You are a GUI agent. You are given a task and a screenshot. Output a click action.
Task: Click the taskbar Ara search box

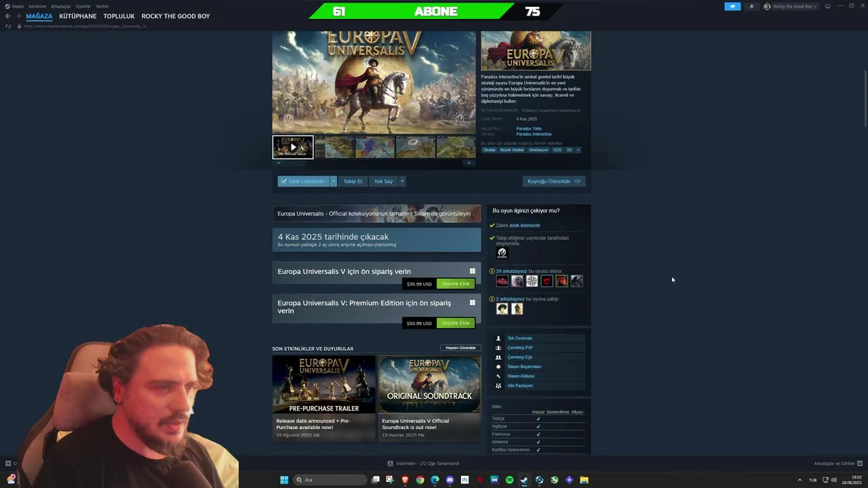coord(330,480)
